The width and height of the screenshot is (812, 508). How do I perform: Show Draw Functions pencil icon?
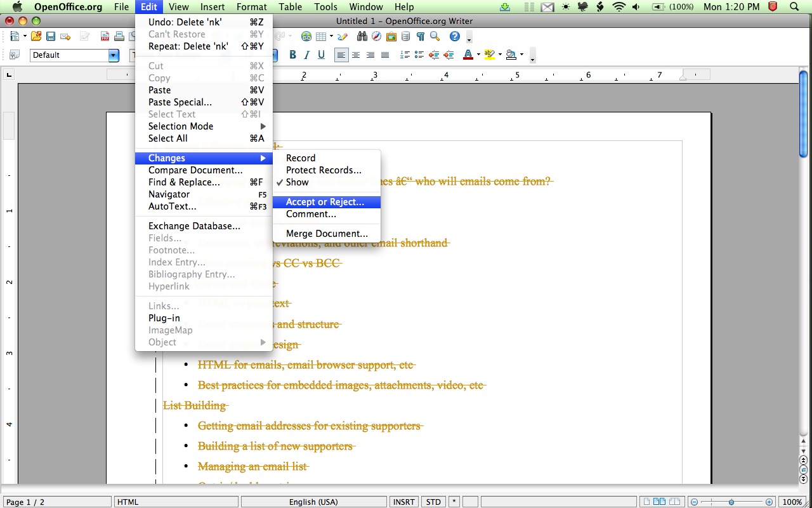pyautogui.click(x=343, y=36)
